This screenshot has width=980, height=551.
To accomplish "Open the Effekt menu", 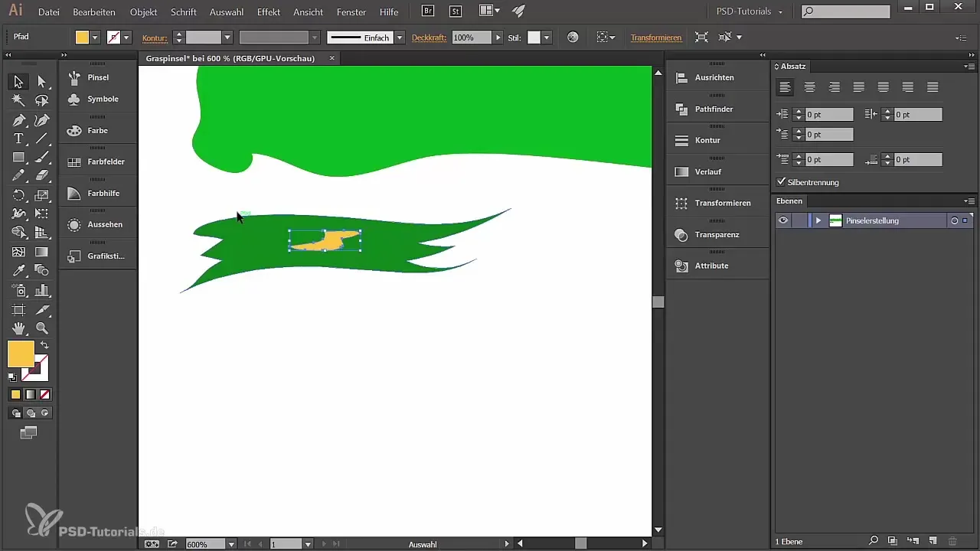I will pos(269,12).
